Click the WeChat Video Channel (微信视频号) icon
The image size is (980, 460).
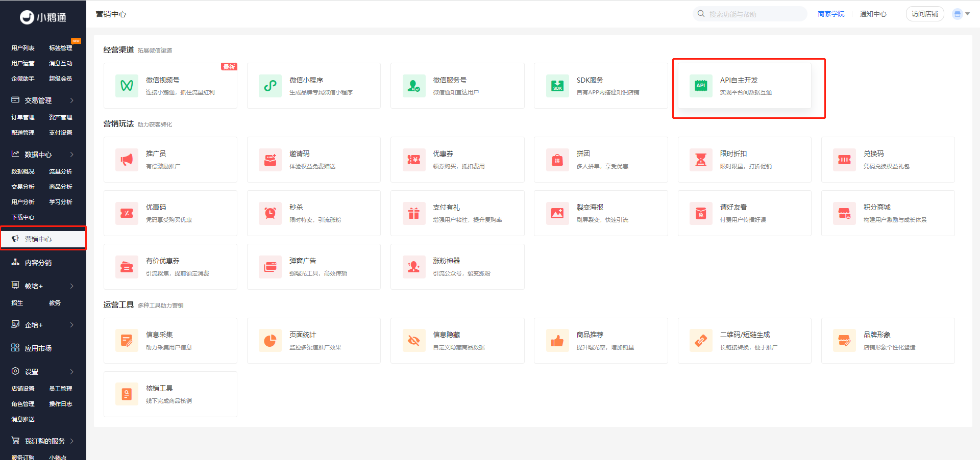tap(127, 86)
